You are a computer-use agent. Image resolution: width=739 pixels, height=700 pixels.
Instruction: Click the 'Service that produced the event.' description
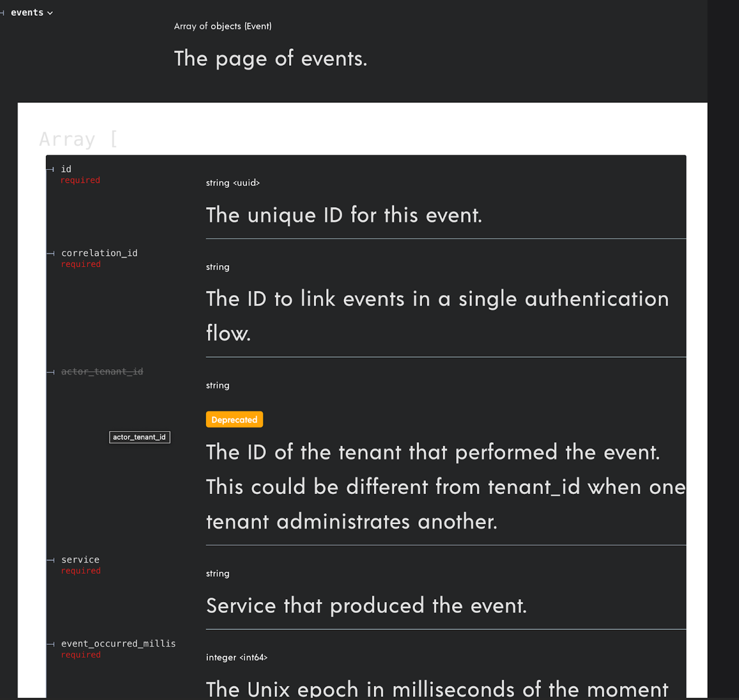click(366, 606)
